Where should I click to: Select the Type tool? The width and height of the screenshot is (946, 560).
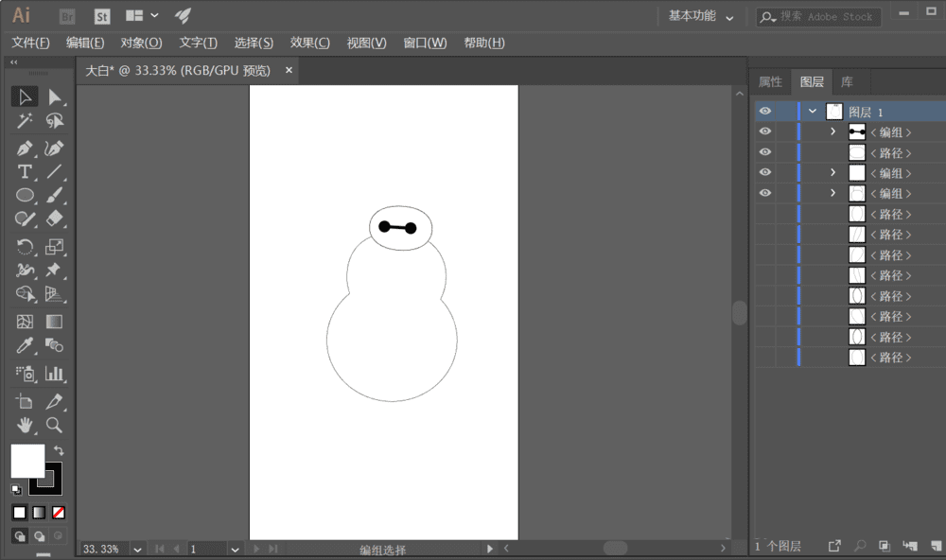tap(25, 171)
